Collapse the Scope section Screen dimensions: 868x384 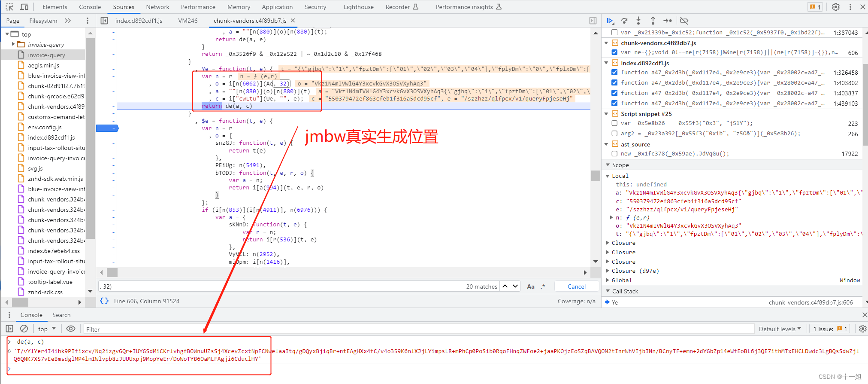608,165
